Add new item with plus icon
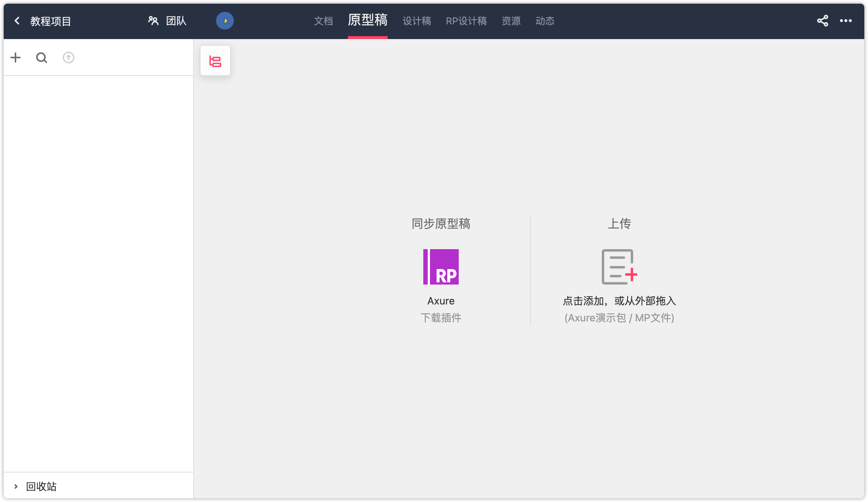 (x=15, y=57)
